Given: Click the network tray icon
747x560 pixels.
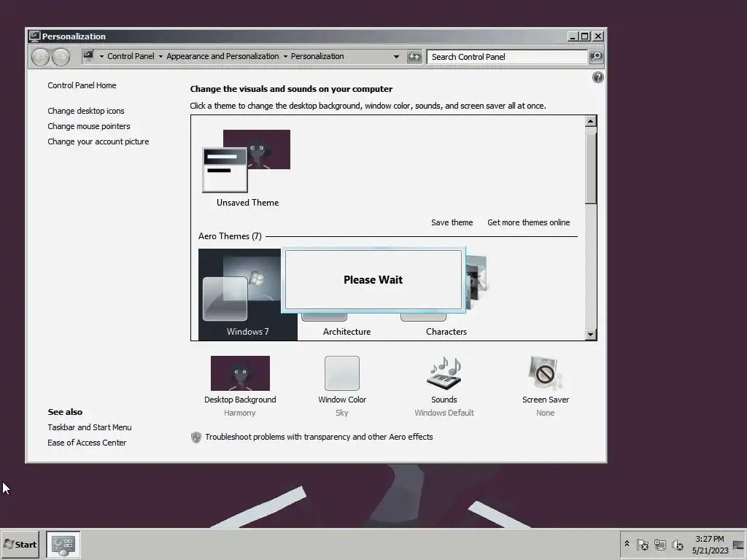Looking at the screenshot, I should [659, 544].
